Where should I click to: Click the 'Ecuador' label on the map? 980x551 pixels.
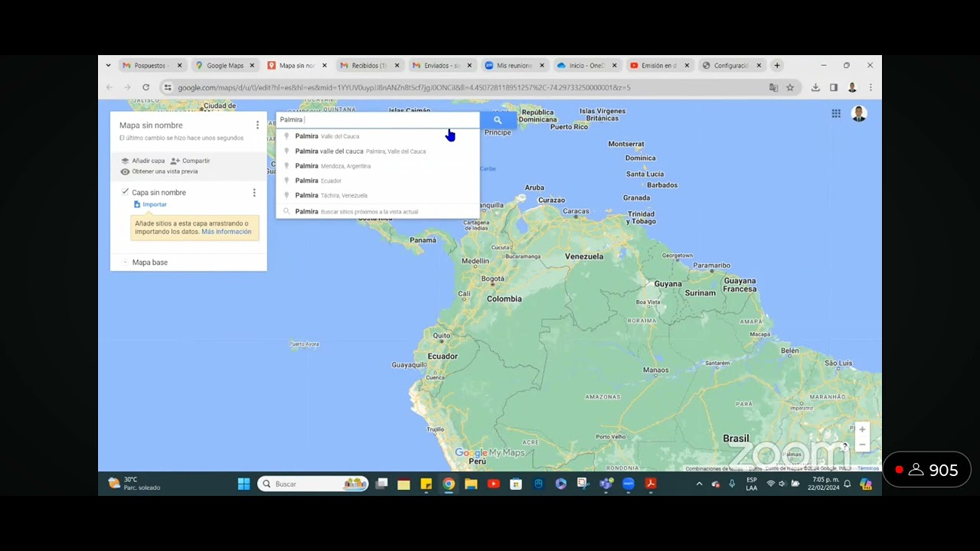(x=443, y=357)
